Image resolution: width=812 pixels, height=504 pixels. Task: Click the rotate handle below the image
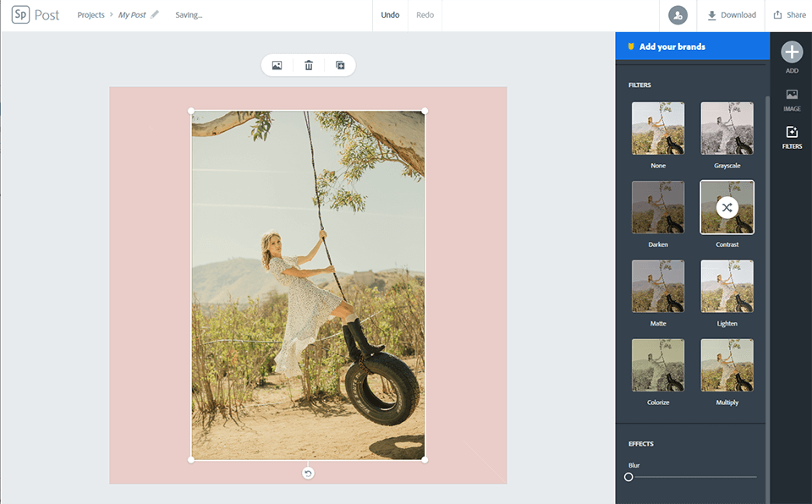(308, 473)
